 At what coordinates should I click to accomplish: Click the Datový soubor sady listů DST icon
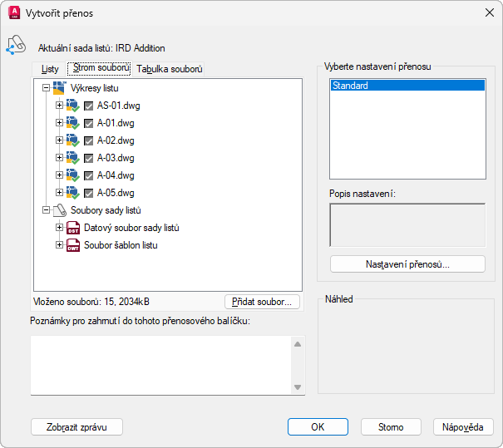pyautogui.click(x=72, y=228)
